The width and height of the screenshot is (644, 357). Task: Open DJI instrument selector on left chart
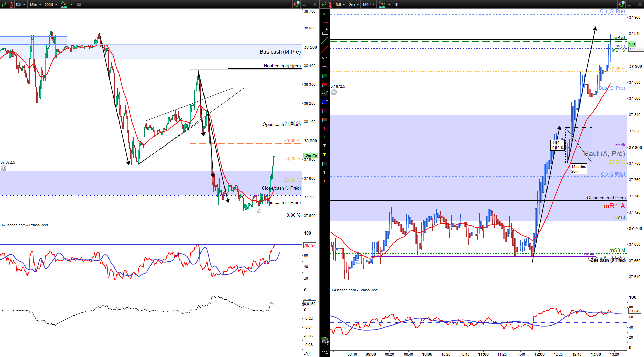(x=21, y=4)
